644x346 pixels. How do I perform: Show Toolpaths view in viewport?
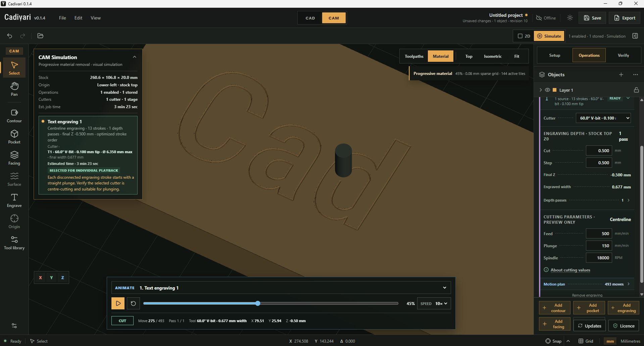(x=414, y=56)
